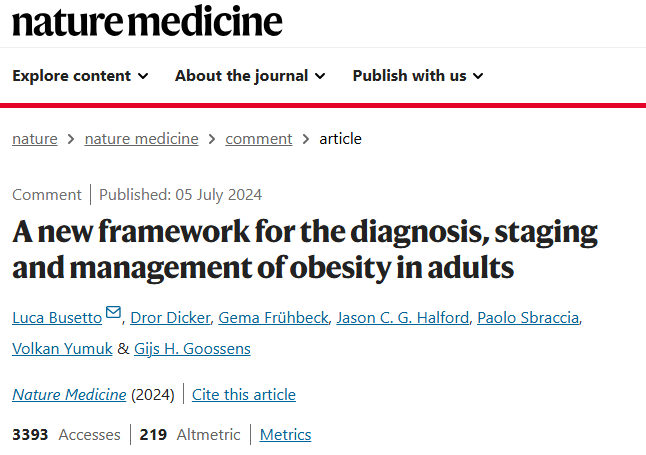Click the italic Nature Medicine journal link

(69, 395)
